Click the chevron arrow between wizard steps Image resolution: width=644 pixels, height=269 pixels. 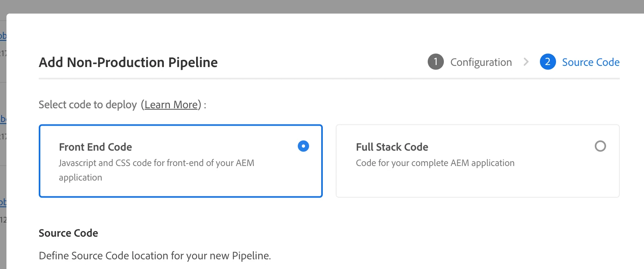coord(526,62)
